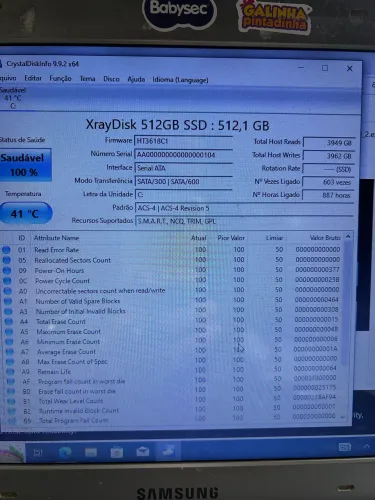This screenshot has height=500, width=375.
Task: Open the Idioma (Language) menu
Action: 180,80
